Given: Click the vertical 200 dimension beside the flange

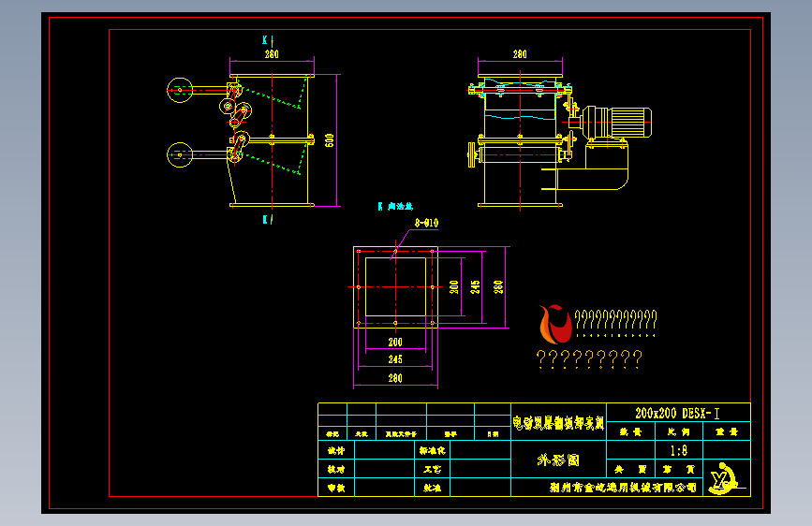Looking at the screenshot, I should tap(454, 286).
